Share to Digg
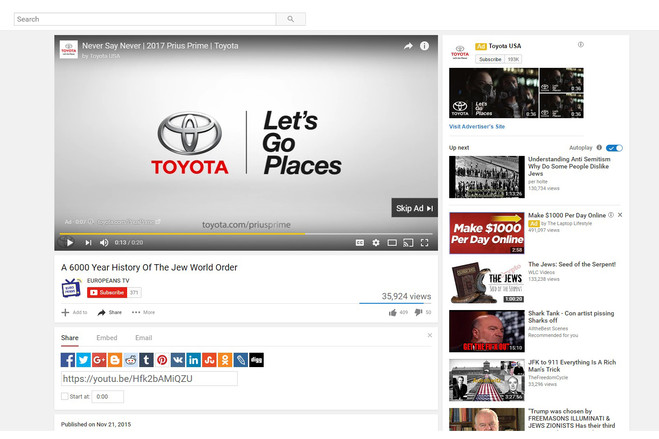The height and width of the screenshot is (439, 659). 256,360
